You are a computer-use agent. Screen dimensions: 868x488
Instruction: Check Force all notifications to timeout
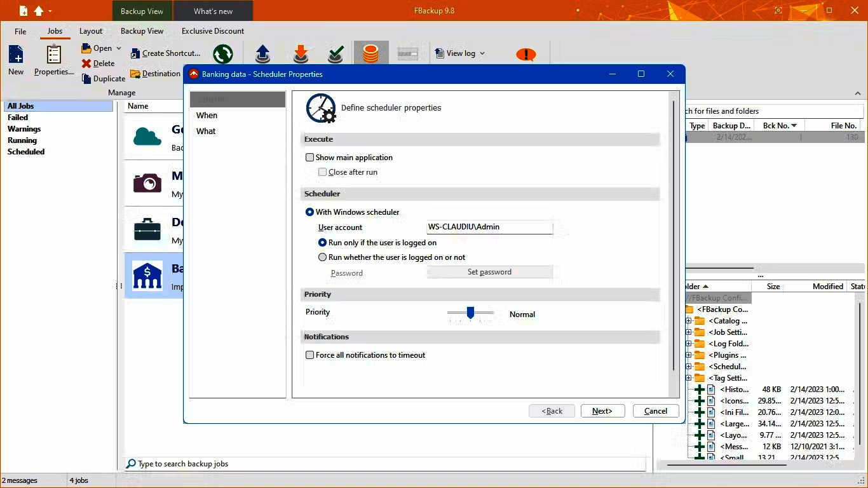pos(310,355)
